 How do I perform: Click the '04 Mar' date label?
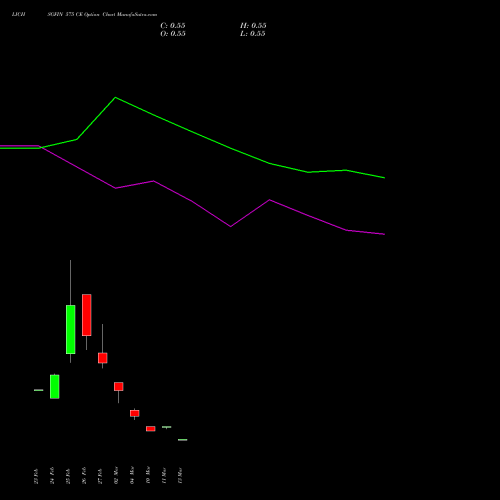132,475
